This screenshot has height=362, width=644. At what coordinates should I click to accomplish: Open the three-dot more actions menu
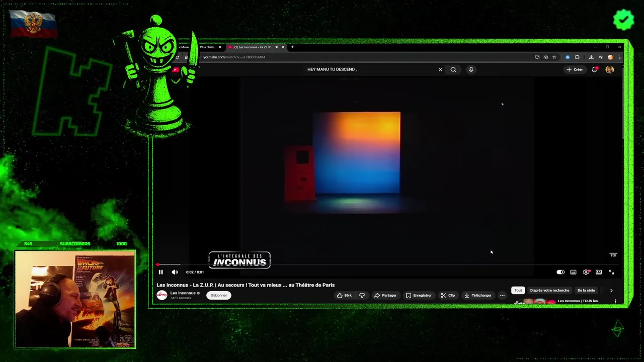[x=502, y=295]
